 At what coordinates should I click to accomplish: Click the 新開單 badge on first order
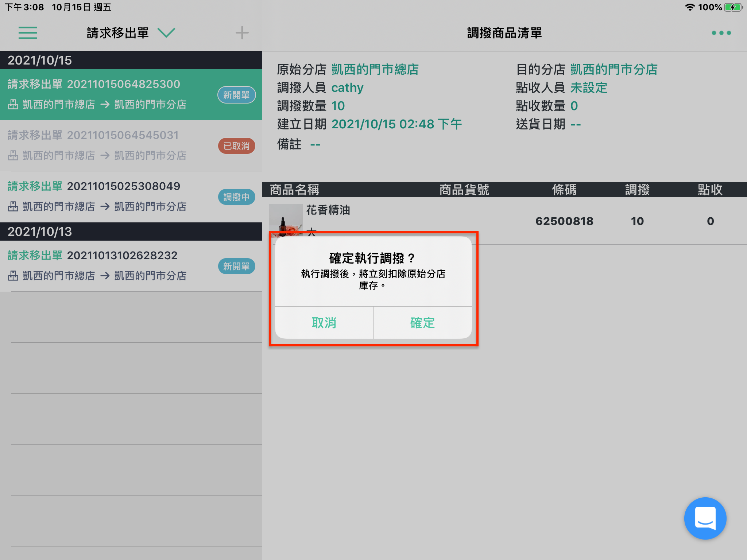[237, 95]
